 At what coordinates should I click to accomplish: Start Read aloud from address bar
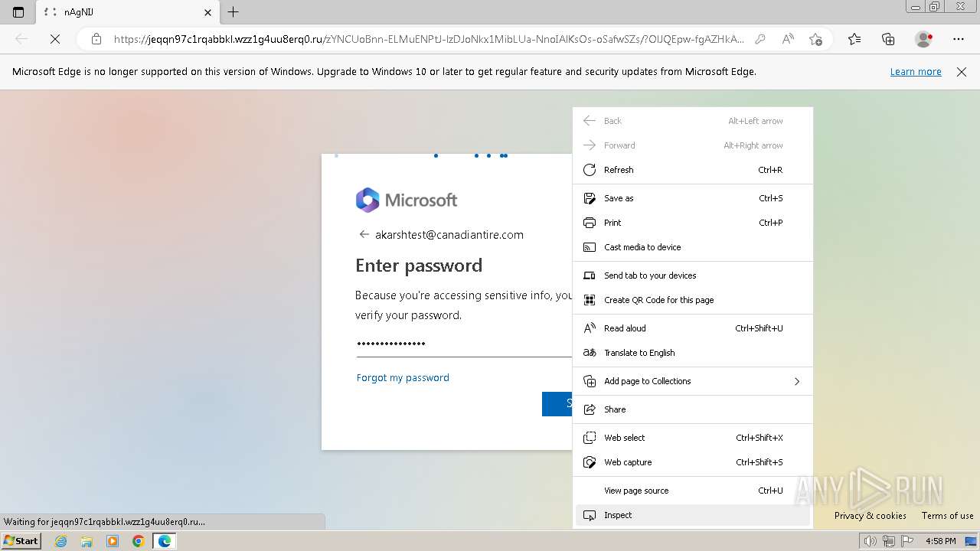(x=788, y=39)
